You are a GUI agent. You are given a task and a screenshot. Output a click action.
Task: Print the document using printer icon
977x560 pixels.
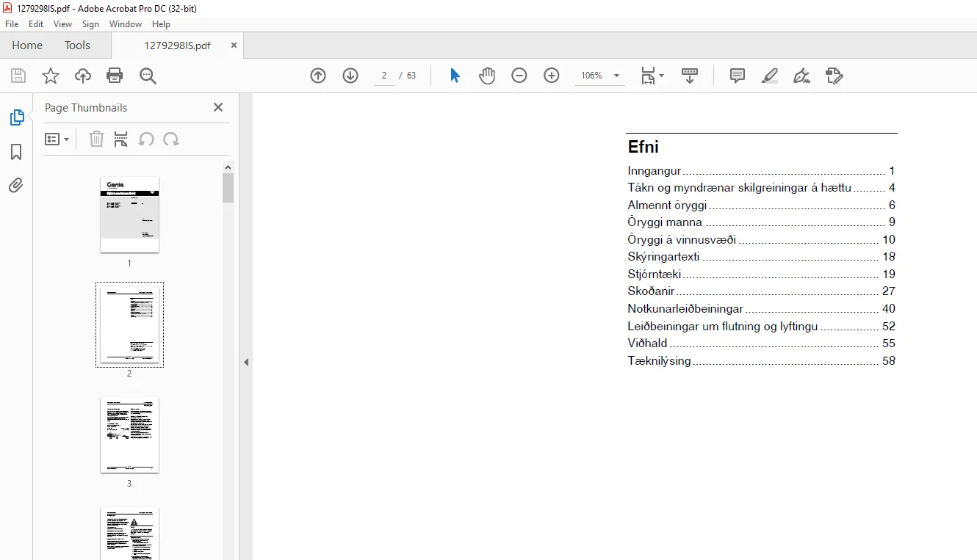[115, 76]
